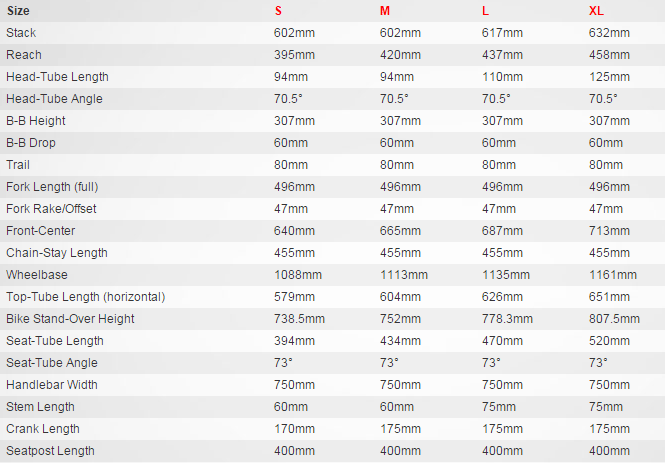Click the red S size column header
The height and width of the screenshot is (463, 665).
click(x=279, y=11)
